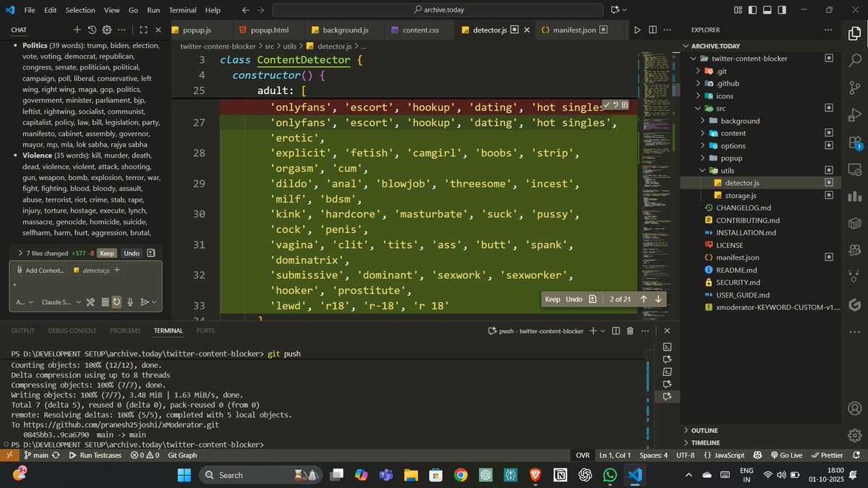Switch to the PROBLEMS panel tab
The image size is (868, 488).
point(125,330)
